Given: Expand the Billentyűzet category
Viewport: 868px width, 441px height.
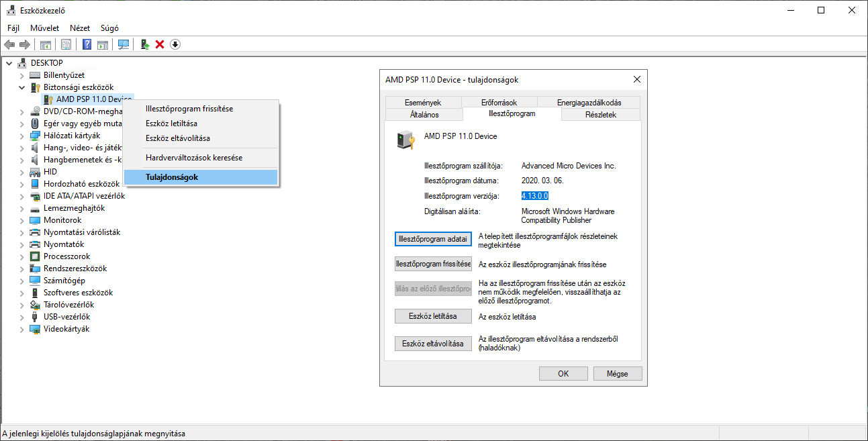Looking at the screenshot, I should 21,75.
